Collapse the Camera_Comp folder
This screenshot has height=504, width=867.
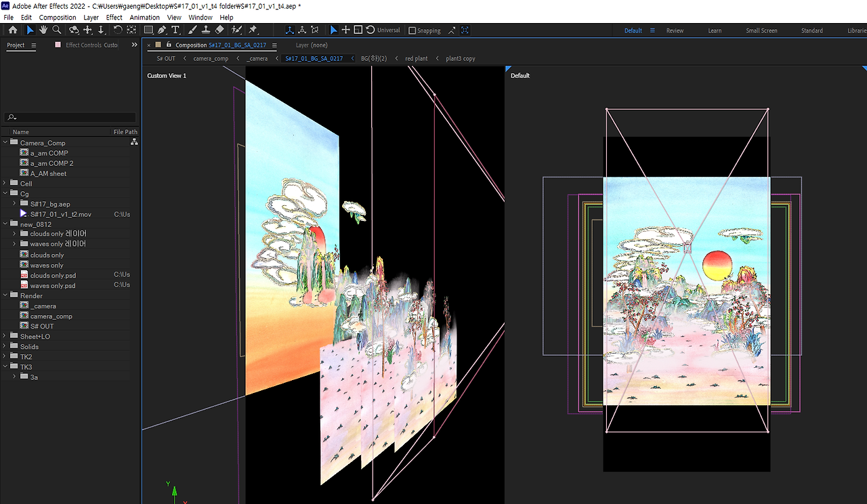coord(5,142)
